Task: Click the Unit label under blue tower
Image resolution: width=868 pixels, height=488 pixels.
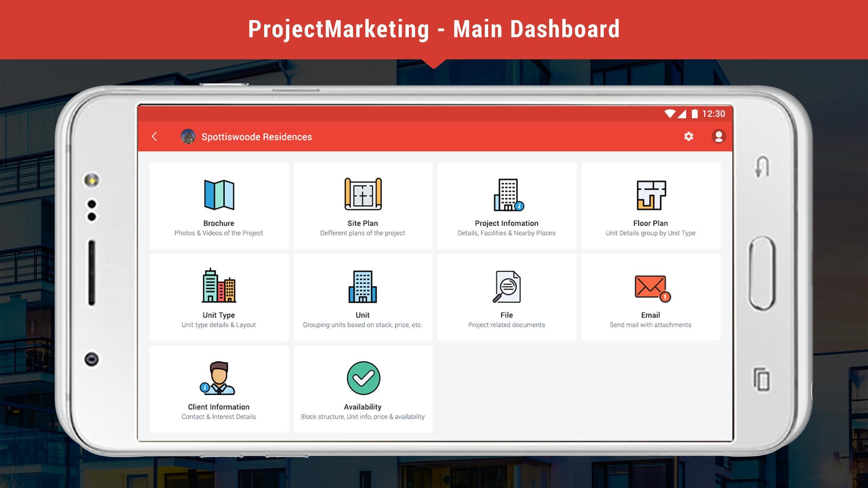Action: [x=362, y=315]
